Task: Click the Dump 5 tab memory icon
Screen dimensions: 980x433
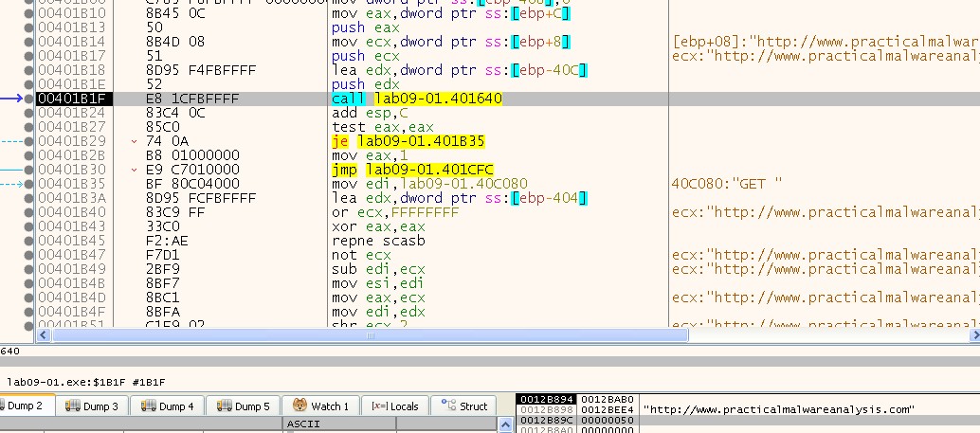Action: pos(223,406)
